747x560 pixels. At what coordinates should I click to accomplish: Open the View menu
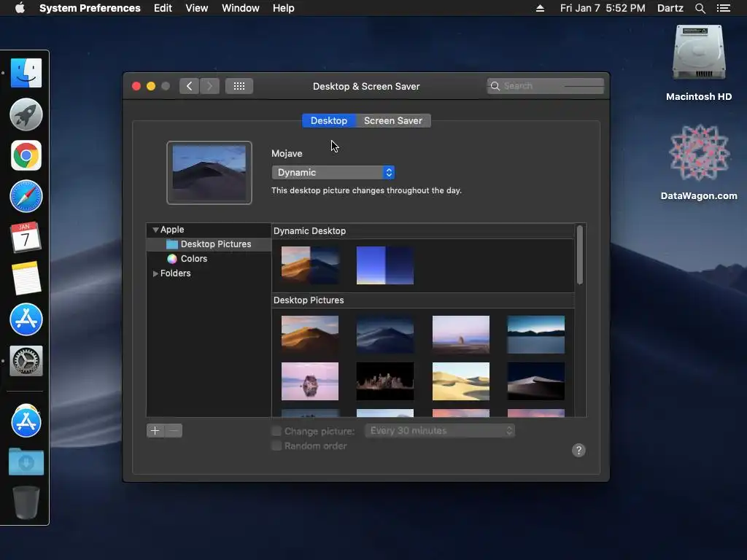point(196,8)
